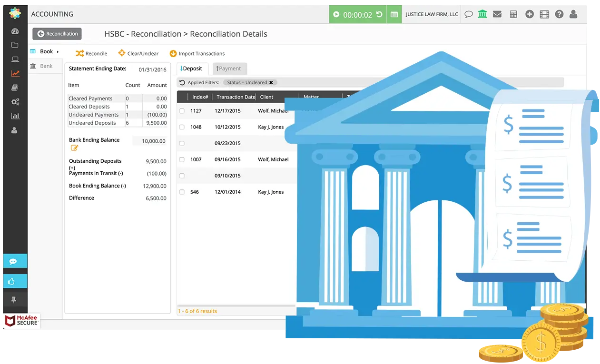Open the bar chart reports sidebar icon
This screenshot has height=364, width=600.
point(15,116)
